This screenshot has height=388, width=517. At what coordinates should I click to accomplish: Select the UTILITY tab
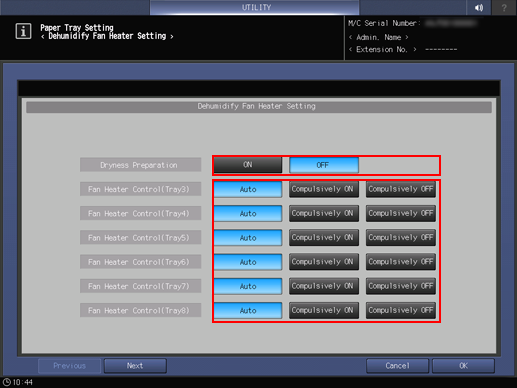tap(255, 7)
